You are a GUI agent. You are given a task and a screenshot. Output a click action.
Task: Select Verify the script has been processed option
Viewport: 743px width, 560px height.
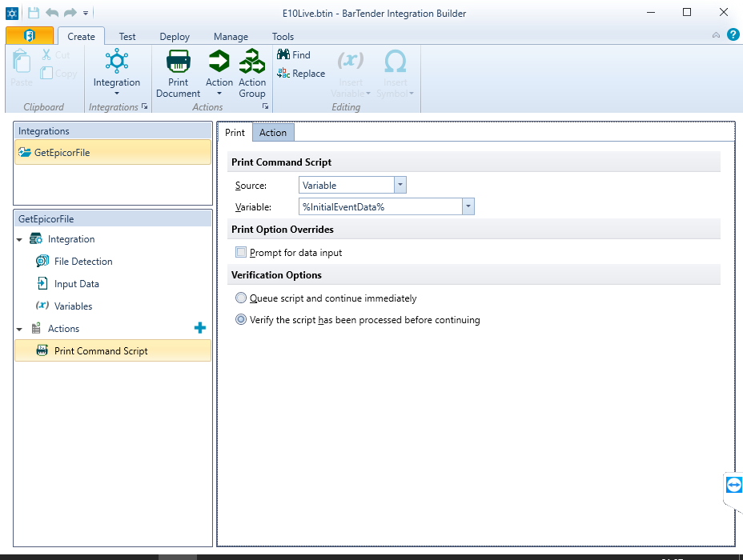[241, 319]
